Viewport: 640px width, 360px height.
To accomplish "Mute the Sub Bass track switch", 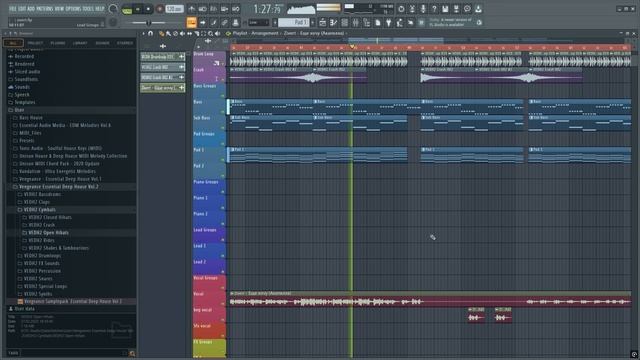I will point(223,128).
